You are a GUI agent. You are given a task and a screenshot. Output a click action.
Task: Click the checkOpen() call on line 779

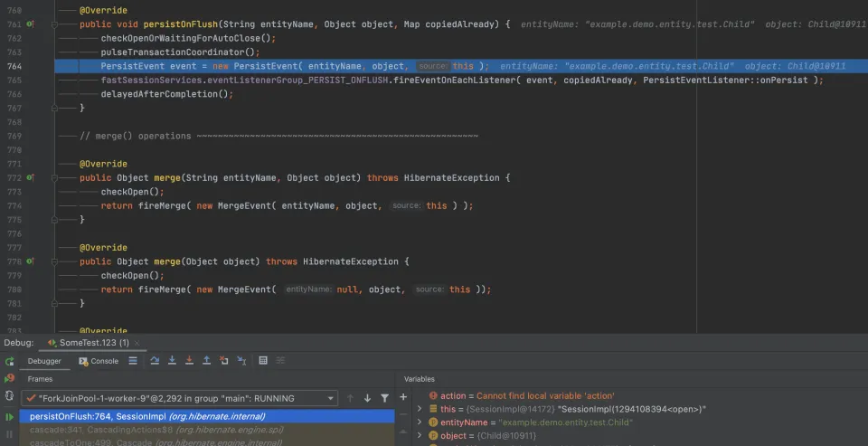click(x=130, y=275)
